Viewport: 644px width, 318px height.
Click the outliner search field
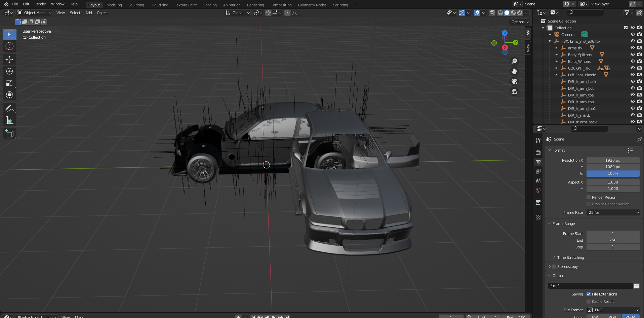point(585,13)
